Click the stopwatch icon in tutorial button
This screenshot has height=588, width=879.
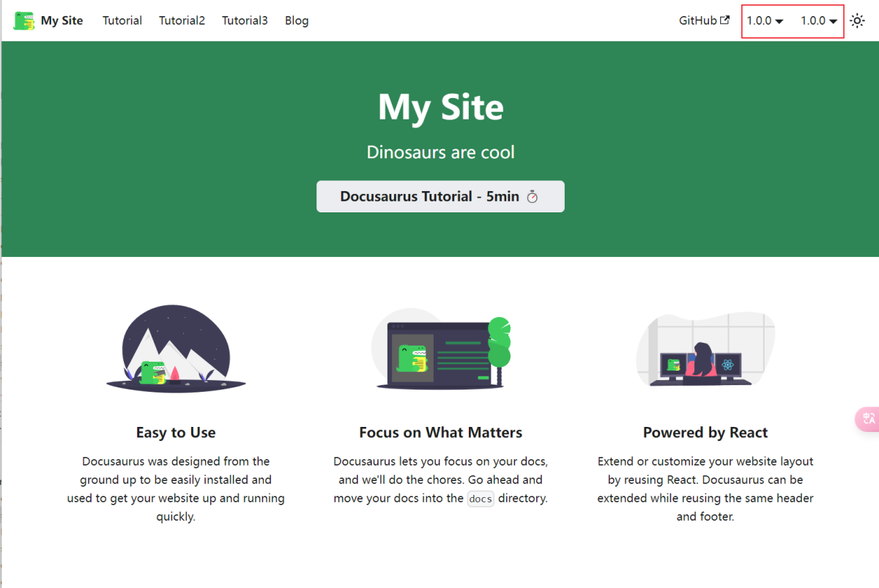pos(533,197)
